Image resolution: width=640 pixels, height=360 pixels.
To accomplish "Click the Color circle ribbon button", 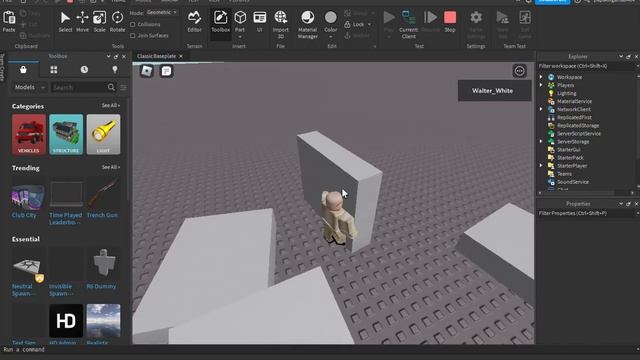I will tap(331, 18).
